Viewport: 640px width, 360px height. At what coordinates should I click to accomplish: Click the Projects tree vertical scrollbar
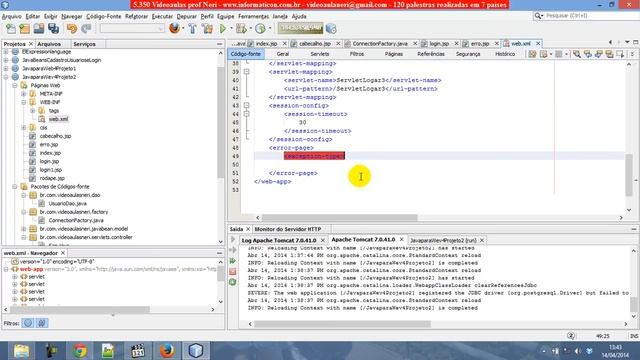(221, 122)
